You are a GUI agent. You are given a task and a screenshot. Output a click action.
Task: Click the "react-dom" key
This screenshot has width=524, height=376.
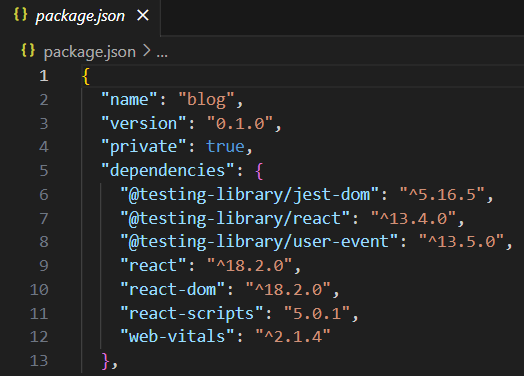172,289
